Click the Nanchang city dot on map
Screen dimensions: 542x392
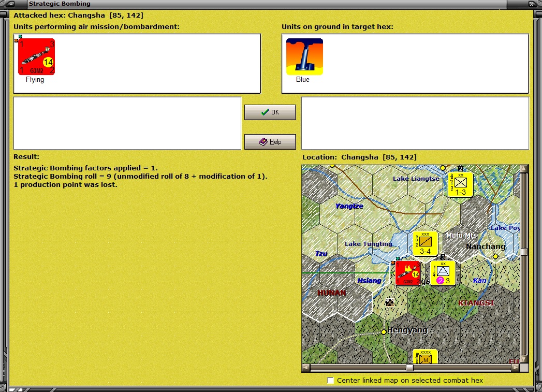tap(495, 256)
